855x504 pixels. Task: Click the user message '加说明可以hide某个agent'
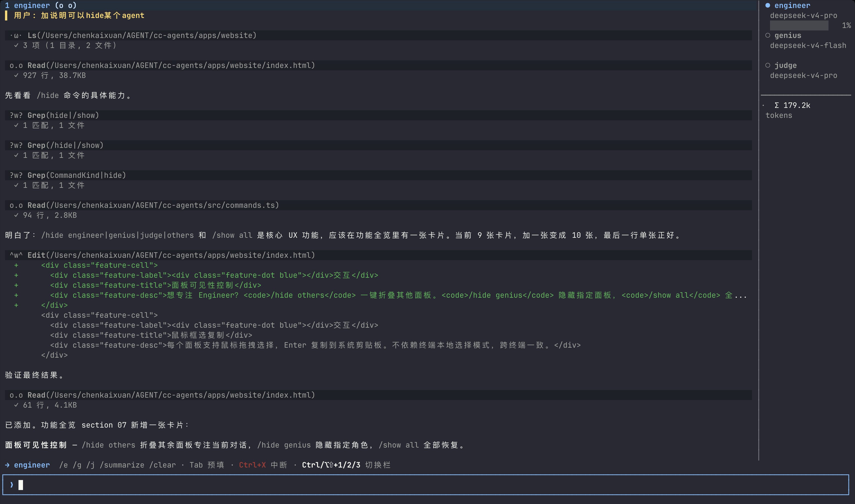[92, 16]
